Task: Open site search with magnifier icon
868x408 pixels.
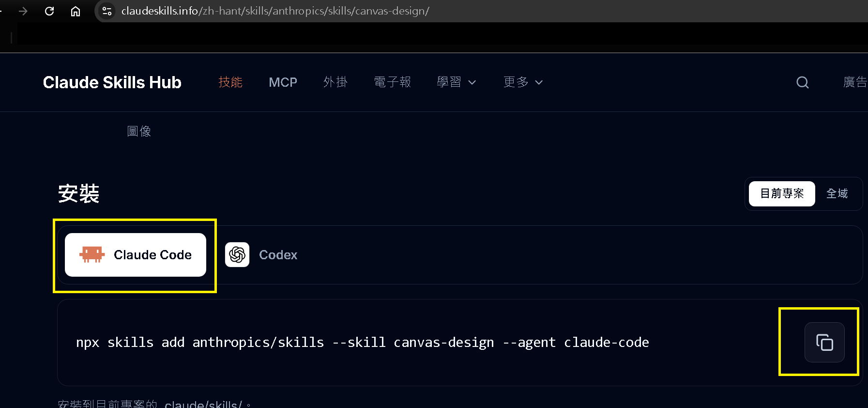Action: click(803, 82)
